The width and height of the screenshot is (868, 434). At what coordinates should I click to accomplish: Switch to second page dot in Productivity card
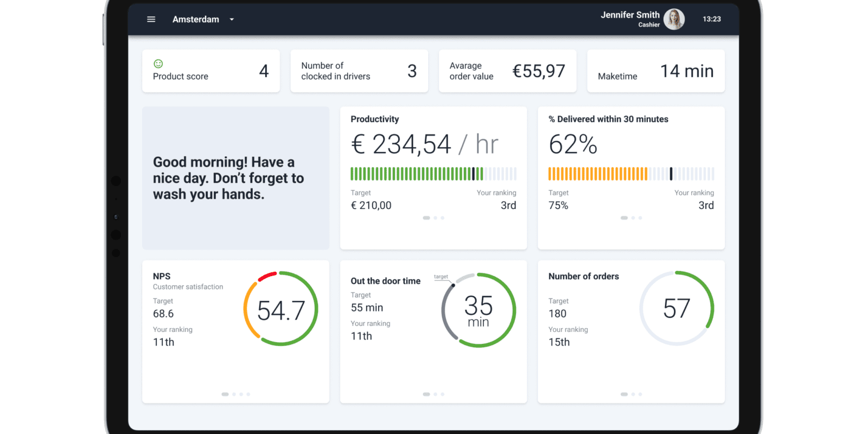[x=435, y=218]
